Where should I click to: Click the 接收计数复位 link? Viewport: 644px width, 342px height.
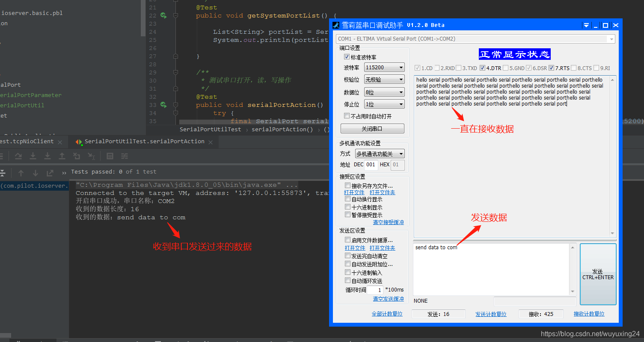click(x=589, y=314)
